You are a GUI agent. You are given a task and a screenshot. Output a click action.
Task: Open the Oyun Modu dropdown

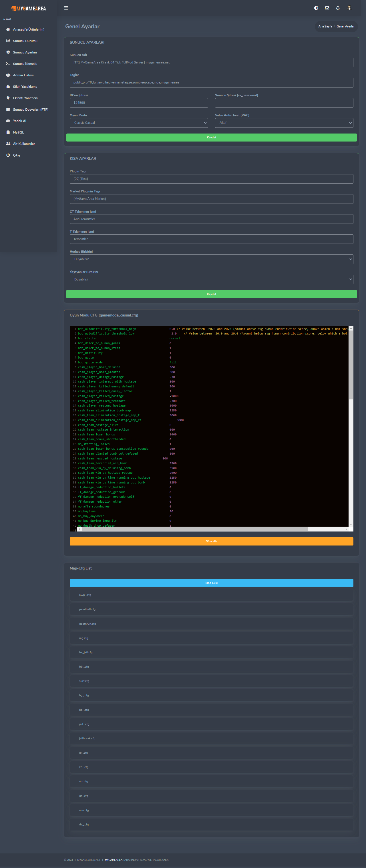point(138,123)
